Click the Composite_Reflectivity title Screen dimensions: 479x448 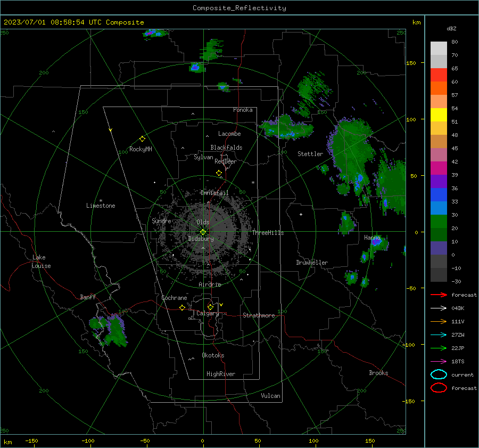click(x=240, y=8)
